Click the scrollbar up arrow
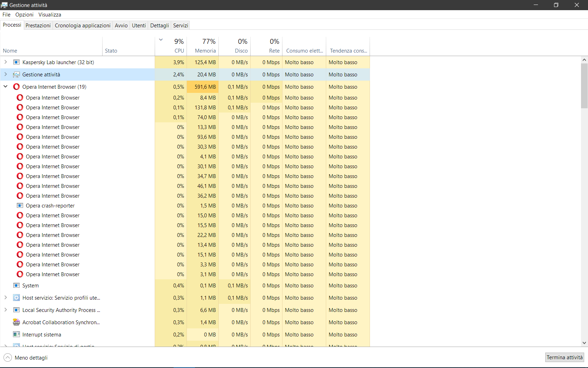588x368 pixels. tap(584, 60)
